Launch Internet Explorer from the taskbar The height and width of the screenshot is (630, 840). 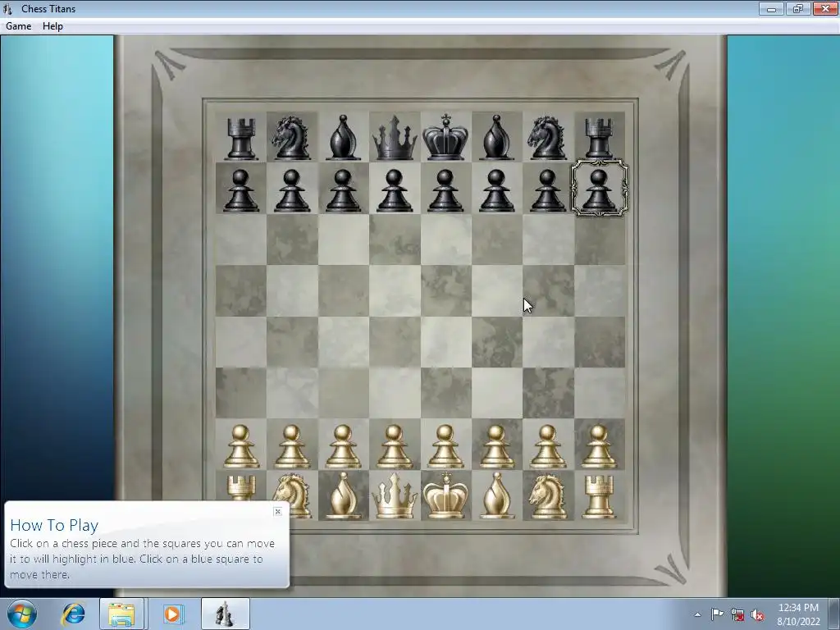[x=73, y=614]
